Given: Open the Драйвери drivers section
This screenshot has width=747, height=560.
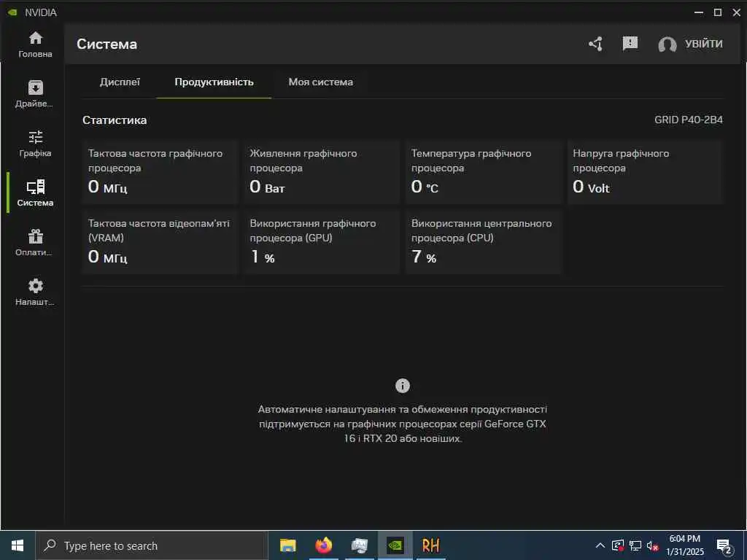Looking at the screenshot, I should [x=35, y=94].
